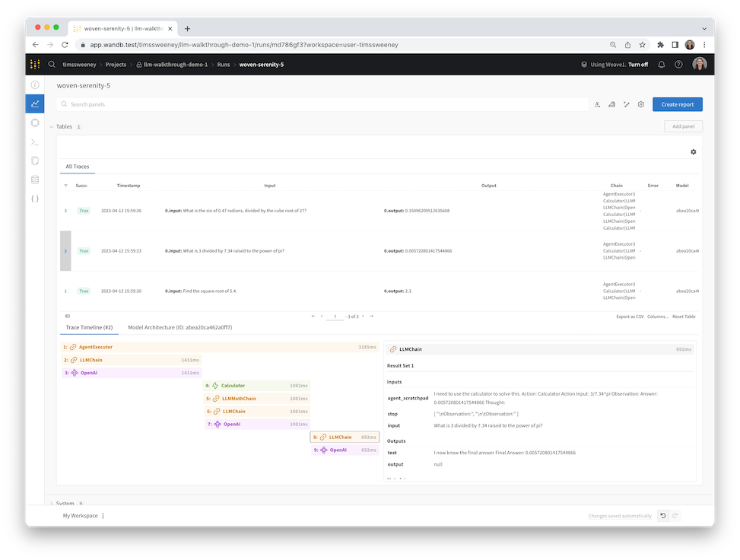Click the undo arrow in bottom bar
Viewport: 740px width, 560px height.
(x=662, y=516)
